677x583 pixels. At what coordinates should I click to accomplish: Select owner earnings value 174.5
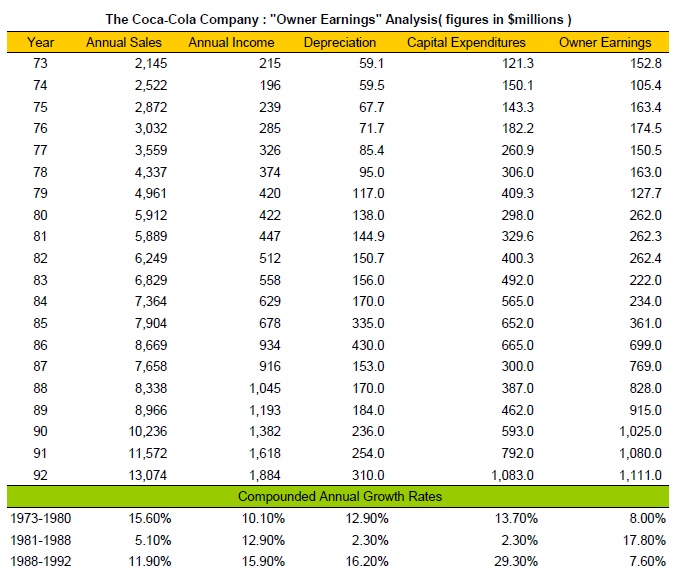click(645, 128)
